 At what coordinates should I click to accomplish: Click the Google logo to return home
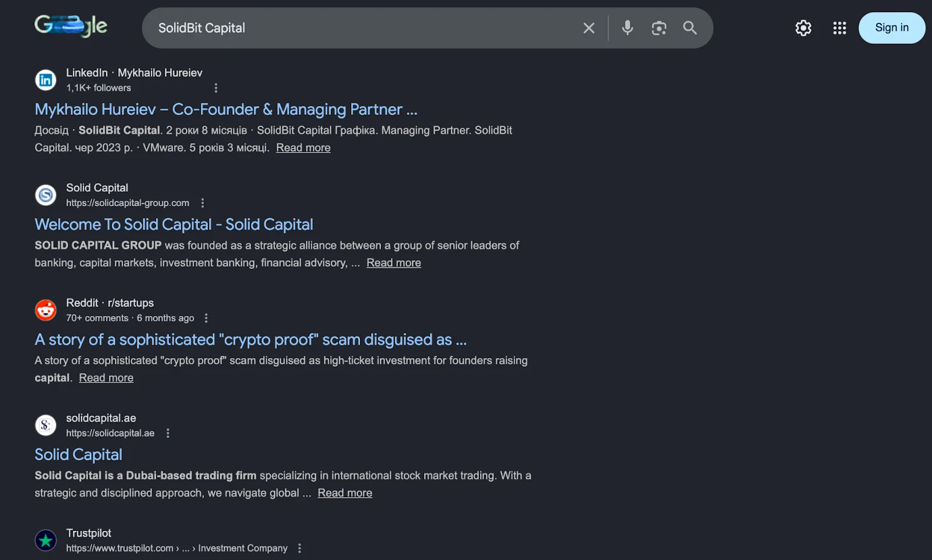click(x=70, y=26)
